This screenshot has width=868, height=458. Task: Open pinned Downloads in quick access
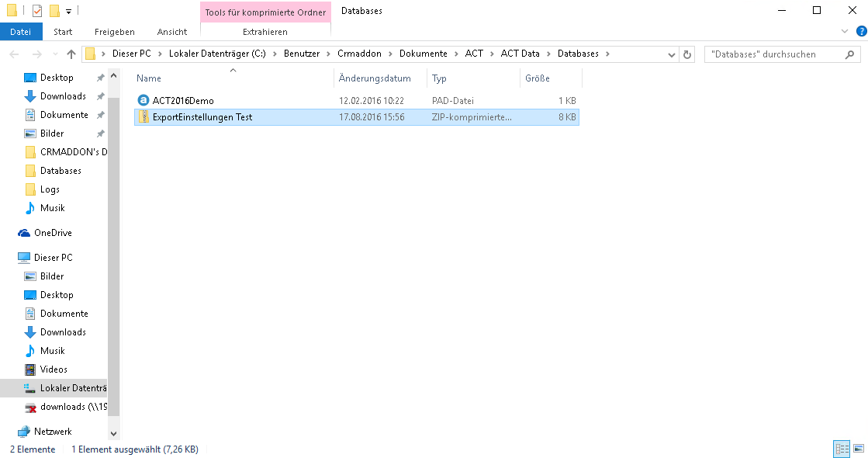coord(63,96)
